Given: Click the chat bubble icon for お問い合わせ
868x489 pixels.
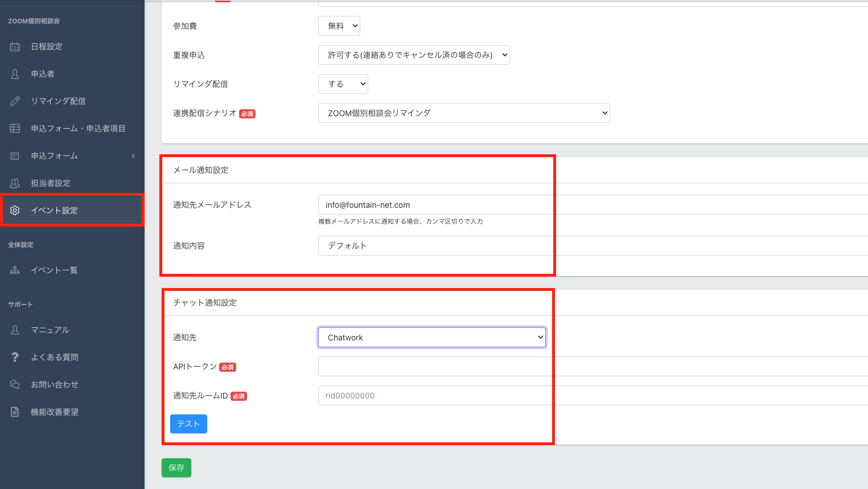Looking at the screenshot, I should 15,385.
